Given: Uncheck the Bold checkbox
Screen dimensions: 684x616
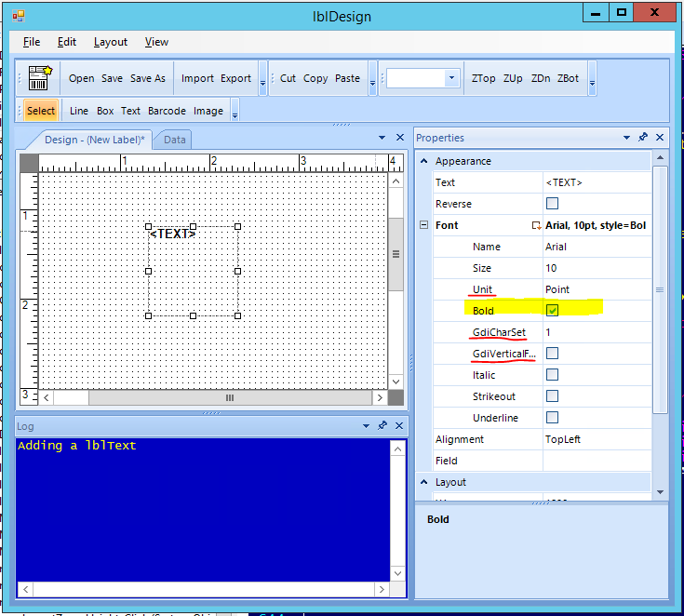Looking at the screenshot, I should click(x=552, y=310).
